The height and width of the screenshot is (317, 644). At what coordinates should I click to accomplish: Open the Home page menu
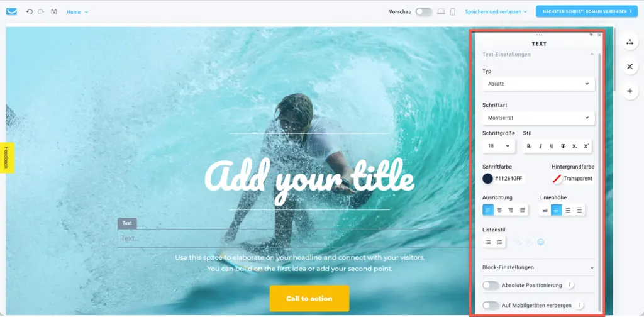click(77, 12)
